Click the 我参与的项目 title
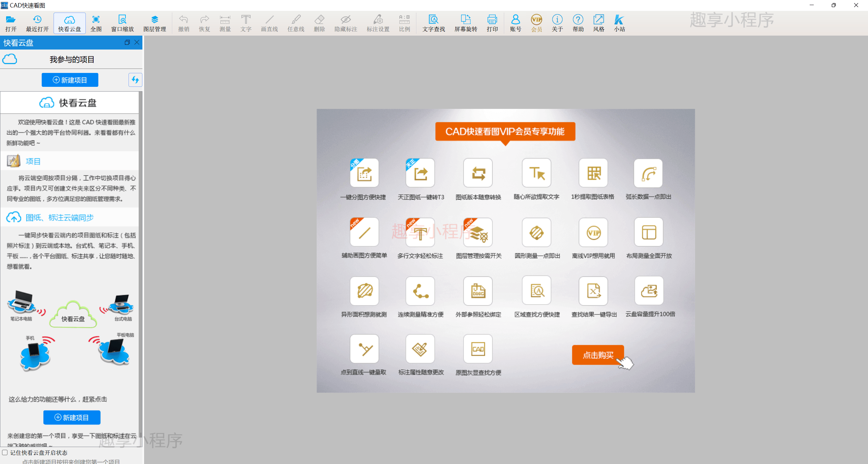This screenshot has width=868, height=464. (x=72, y=59)
